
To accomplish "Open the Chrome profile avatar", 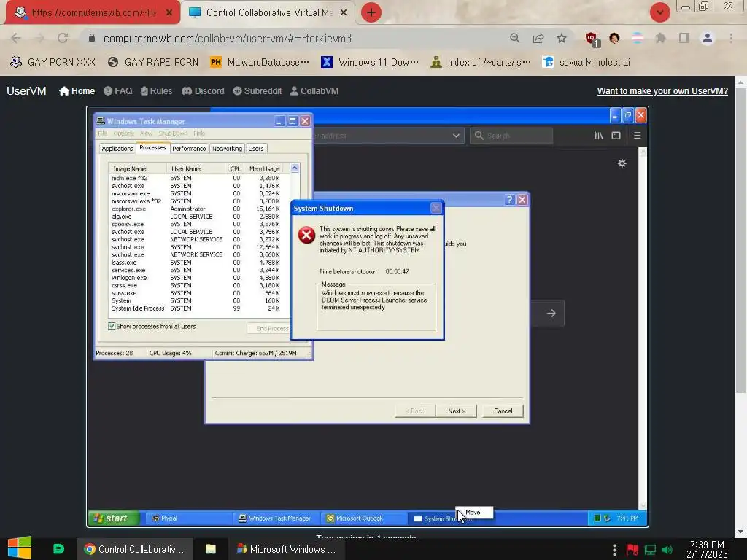I will [708, 38].
